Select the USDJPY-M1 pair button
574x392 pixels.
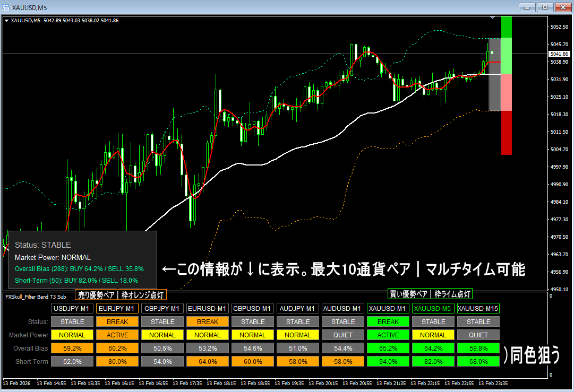click(72, 308)
